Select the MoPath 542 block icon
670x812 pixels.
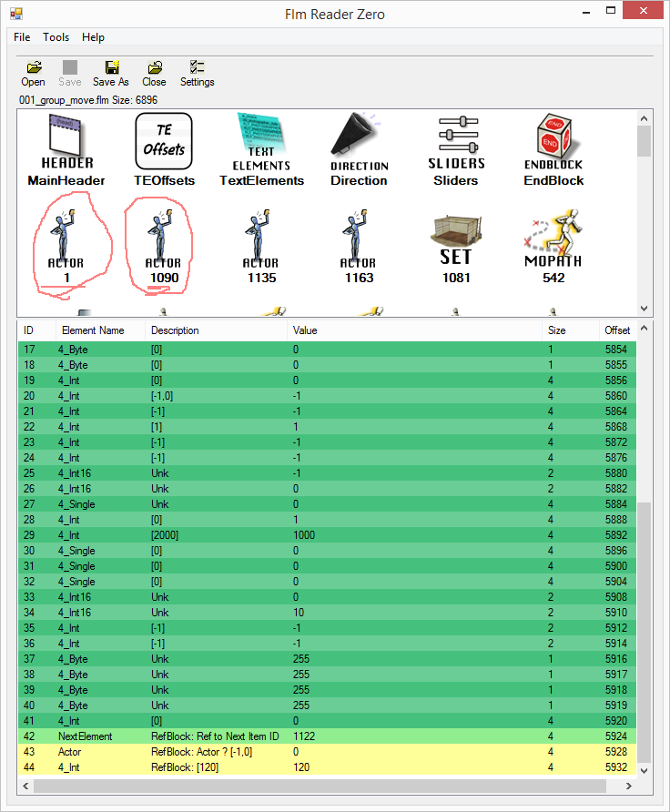pos(553,247)
